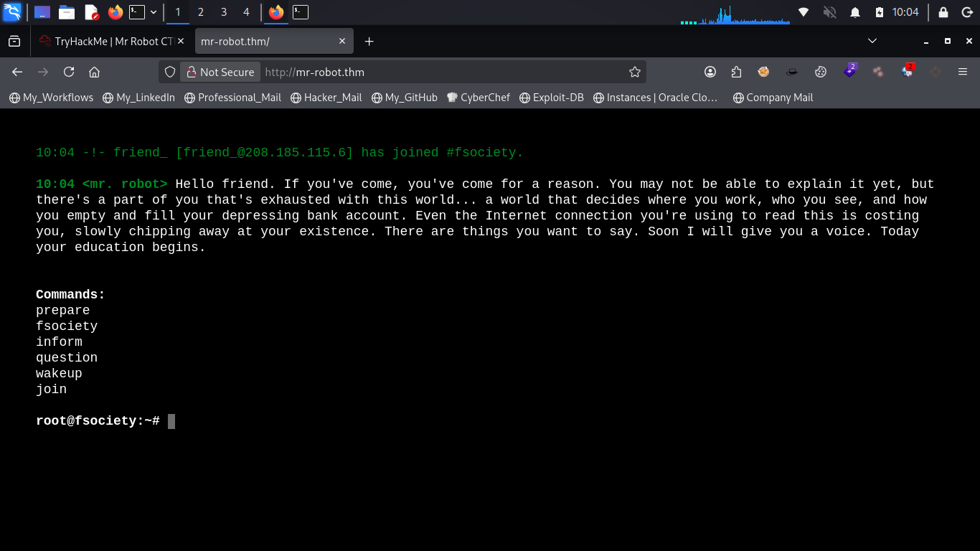Open the Kali applications menu
The image size is (980, 551).
(x=12, y=12)
